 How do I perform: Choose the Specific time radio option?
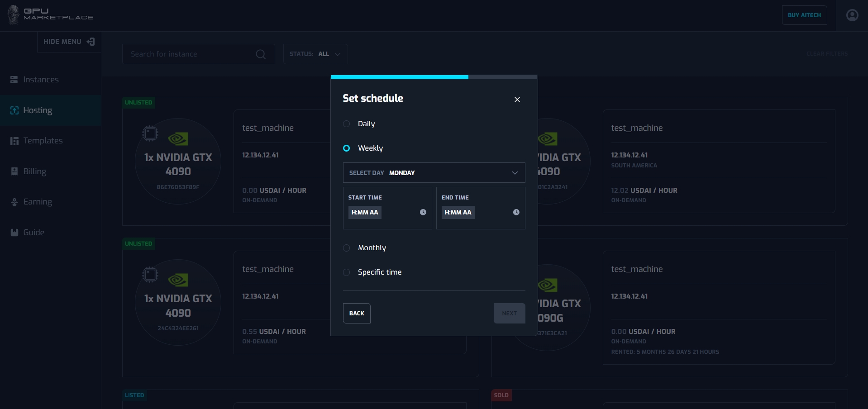pyautogui.click(x=347, y=272)
